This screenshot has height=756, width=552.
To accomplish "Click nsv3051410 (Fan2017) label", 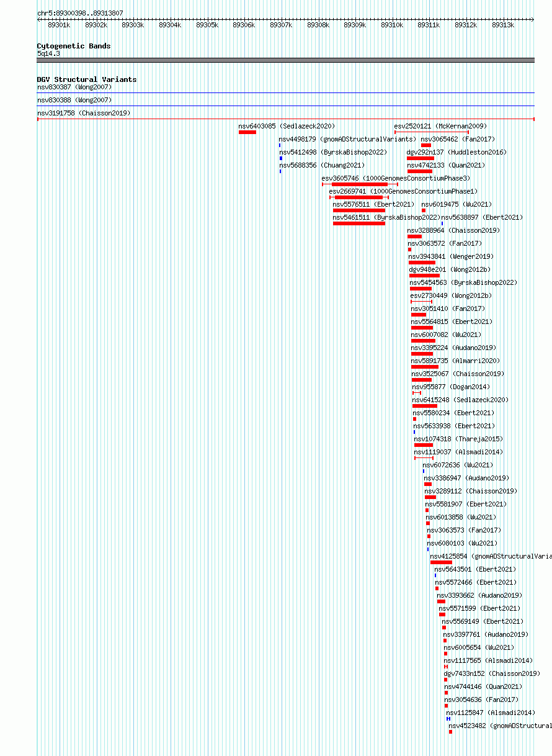I will 448,308.
